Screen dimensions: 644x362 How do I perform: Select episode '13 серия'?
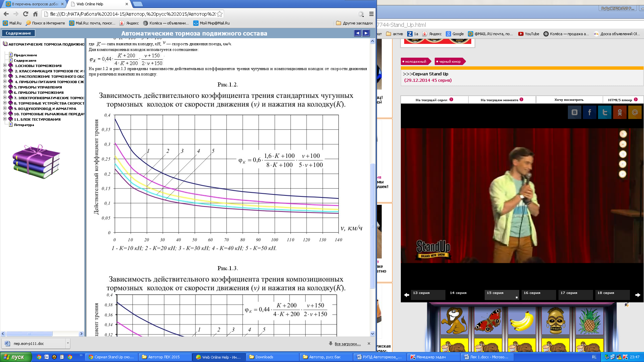[x=428, y=295]
